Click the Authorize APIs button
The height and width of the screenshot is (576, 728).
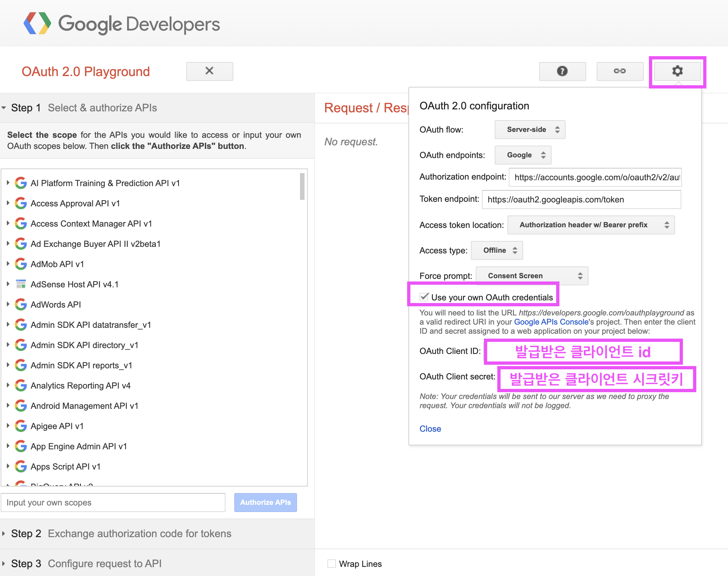[x=265, y=502]
